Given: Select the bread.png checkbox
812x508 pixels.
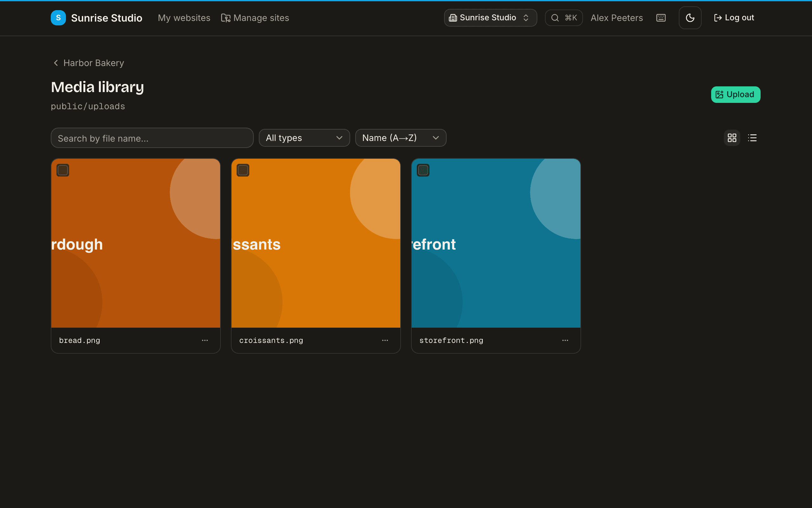Looking at the screenshot, I should (63, 170).
